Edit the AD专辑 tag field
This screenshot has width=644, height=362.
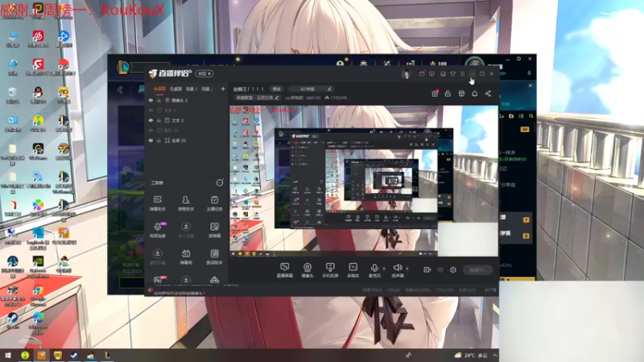311,88
